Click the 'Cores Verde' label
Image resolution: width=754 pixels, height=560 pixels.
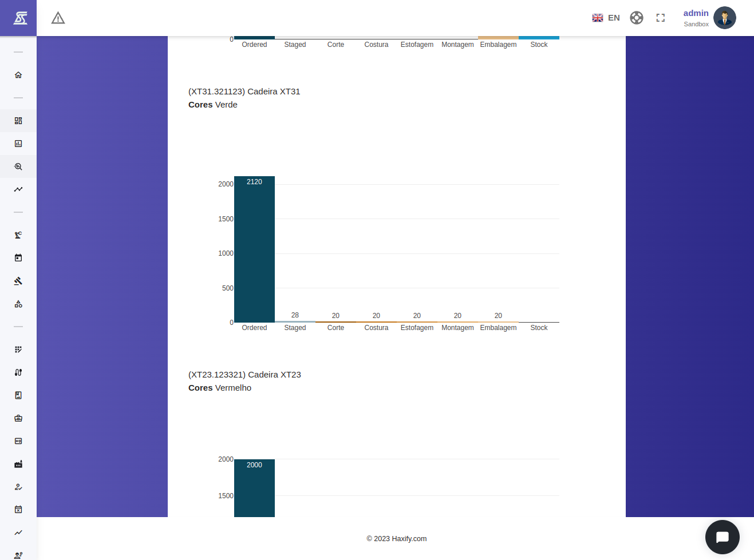click(213, 105)
